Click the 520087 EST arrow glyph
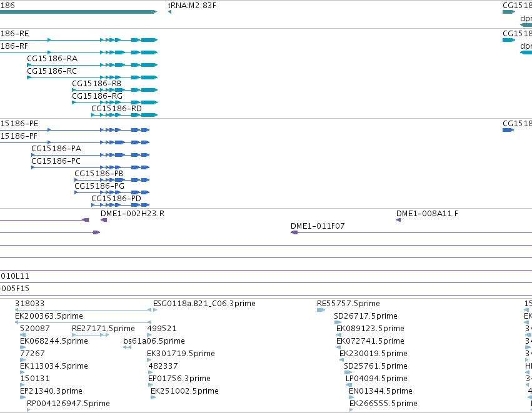Screen dimensions: 532x413 pyautogui.click(x=23, y=335)
